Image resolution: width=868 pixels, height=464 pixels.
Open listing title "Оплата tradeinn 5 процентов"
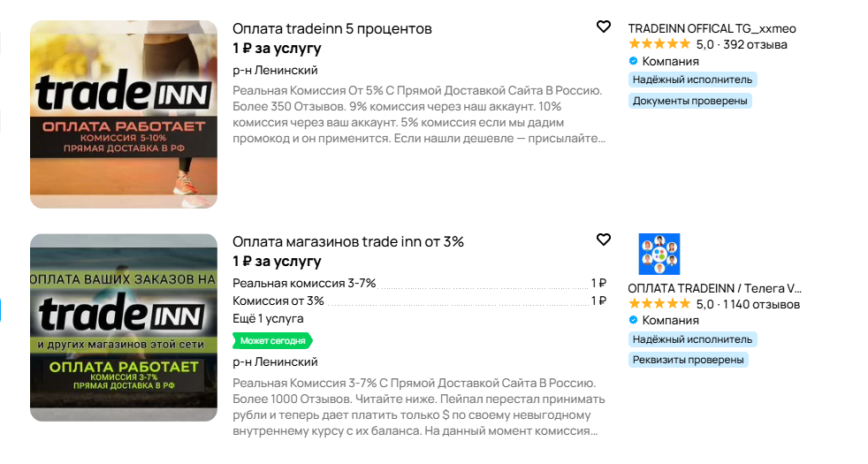point(332,28)
